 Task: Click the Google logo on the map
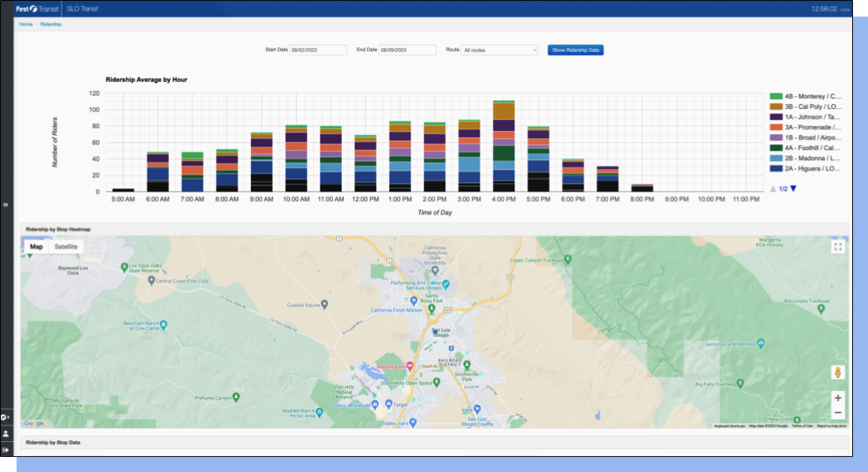[34, 423]
